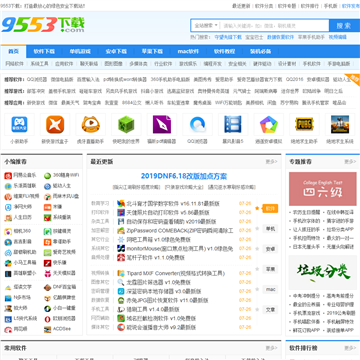Image resolution: width=360 pixels, height=360 pixels.
Task: Open the purple PDF editor app icon
Action: pyautogui.click(x=162, y=125)
